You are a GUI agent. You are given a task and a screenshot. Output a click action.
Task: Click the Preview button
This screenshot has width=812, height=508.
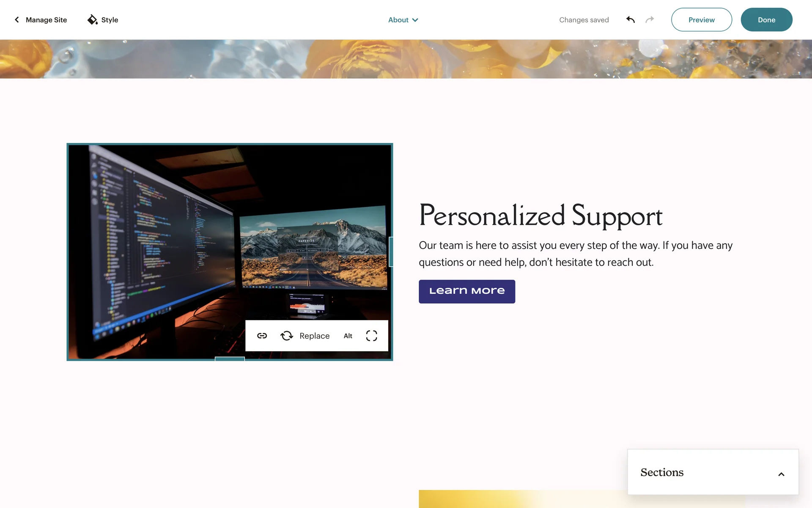coord(701,19)
